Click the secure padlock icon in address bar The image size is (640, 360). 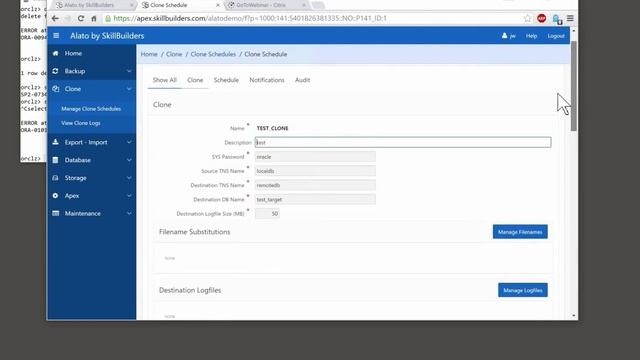pyautogui.click(x=108, y=18)
